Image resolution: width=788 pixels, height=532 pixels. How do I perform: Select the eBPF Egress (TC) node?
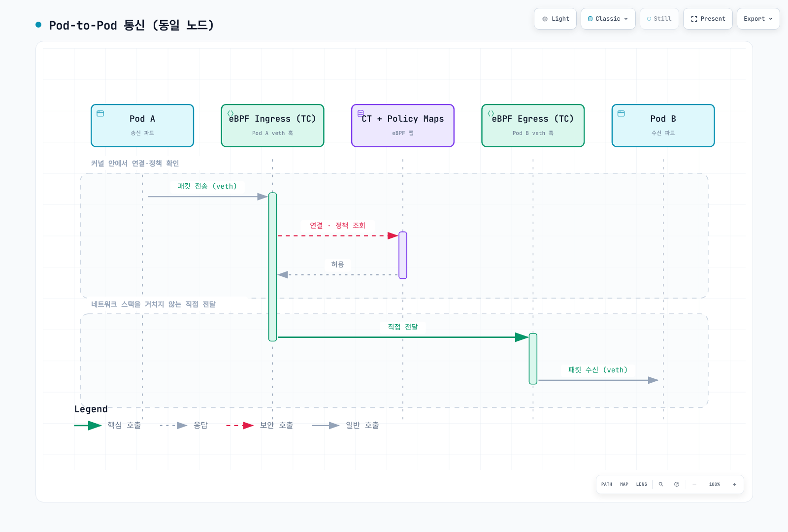coord(533,126)
